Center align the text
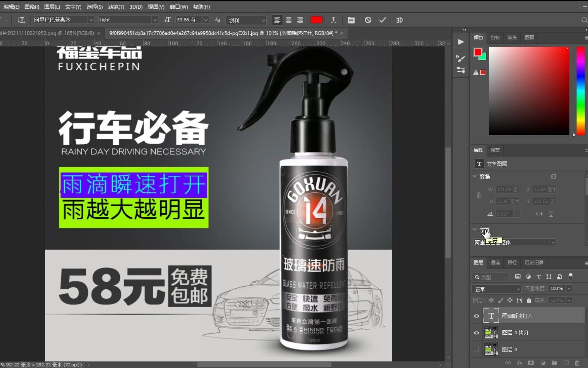The width and height of the screenshot is (588, 368). click(288, 20)
